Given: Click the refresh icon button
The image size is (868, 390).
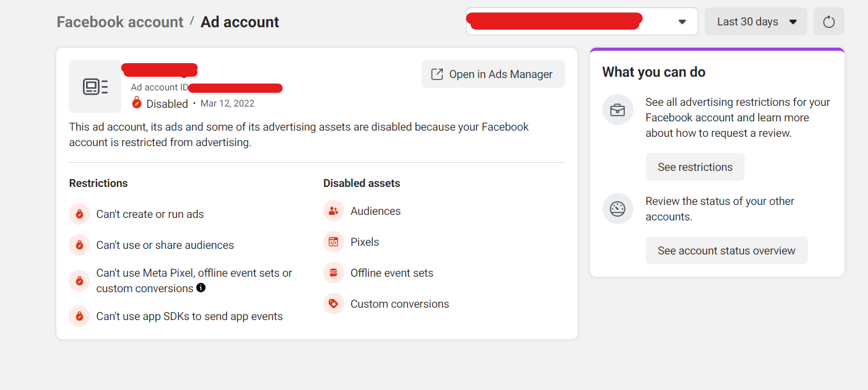Looking at the screenshot, I should point(828,22).
